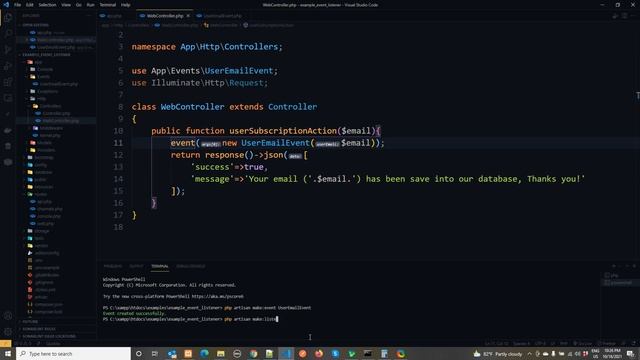This screenshot has width=640, height=360.
Task: Expand the Middleware folder
Action: click(51, 128)
